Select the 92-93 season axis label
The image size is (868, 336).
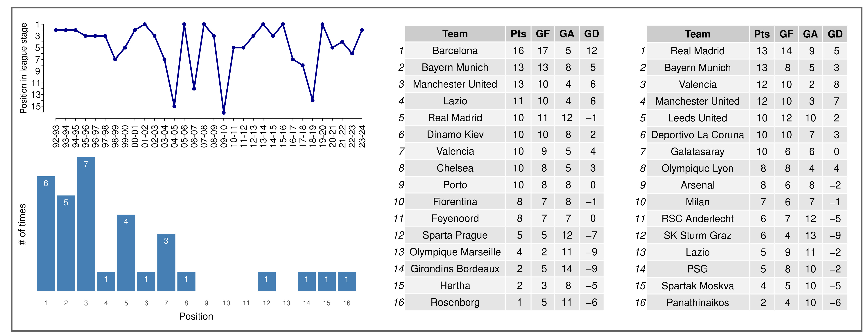click(56, 136)
